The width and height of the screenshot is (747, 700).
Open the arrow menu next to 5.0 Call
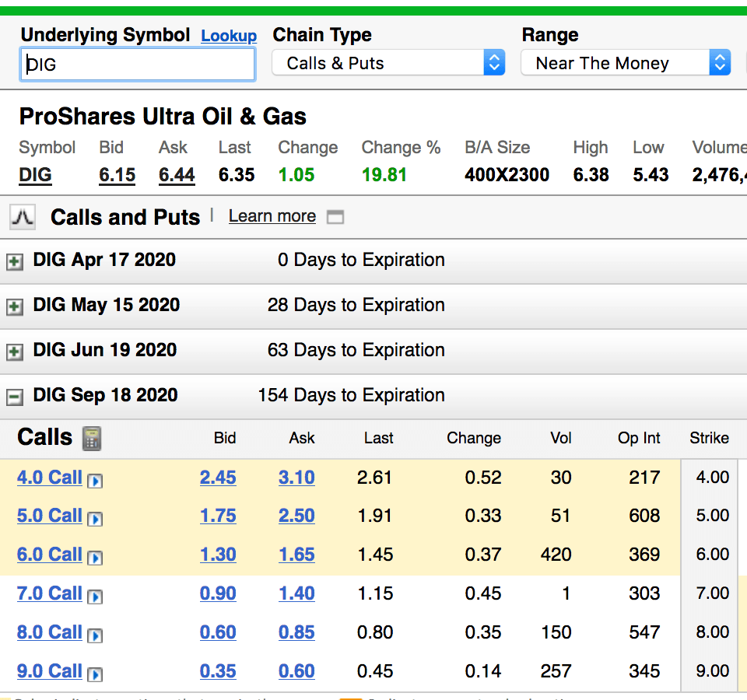(95, 518)
